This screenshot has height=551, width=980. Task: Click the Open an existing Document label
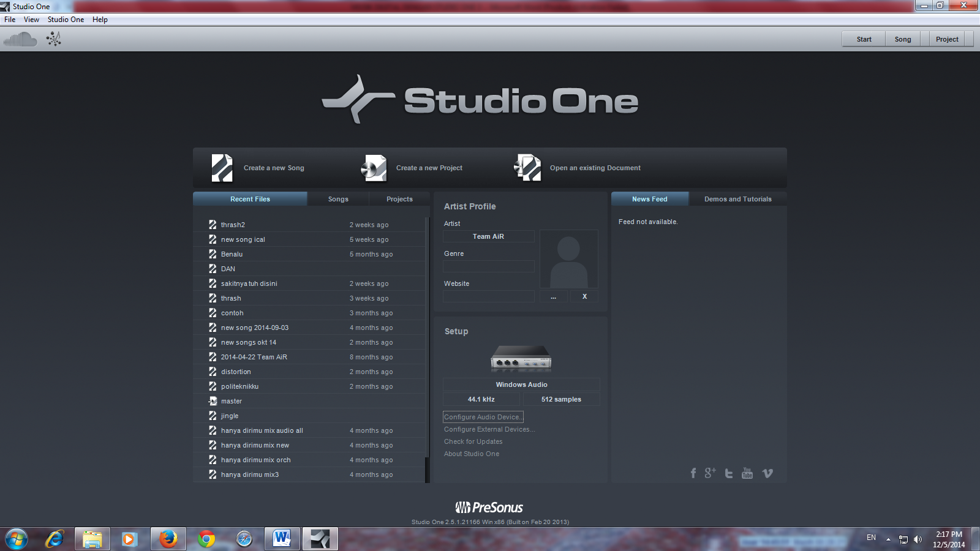(x=595, y=168)
